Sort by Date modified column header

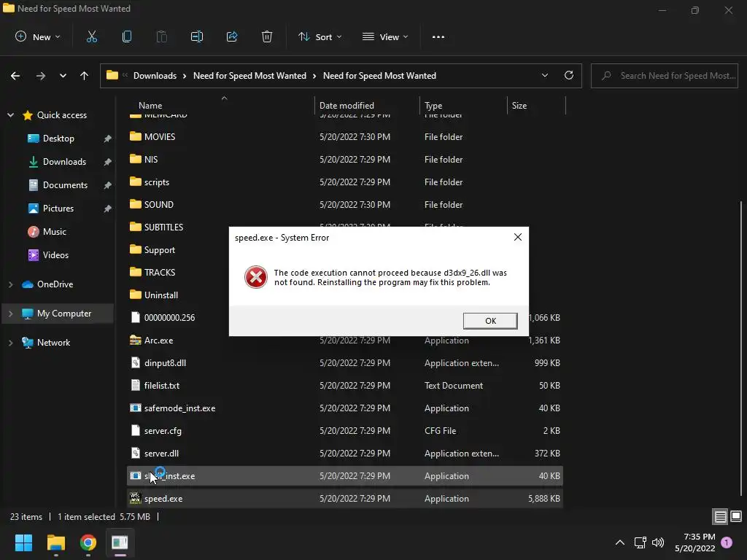point(347,106)
